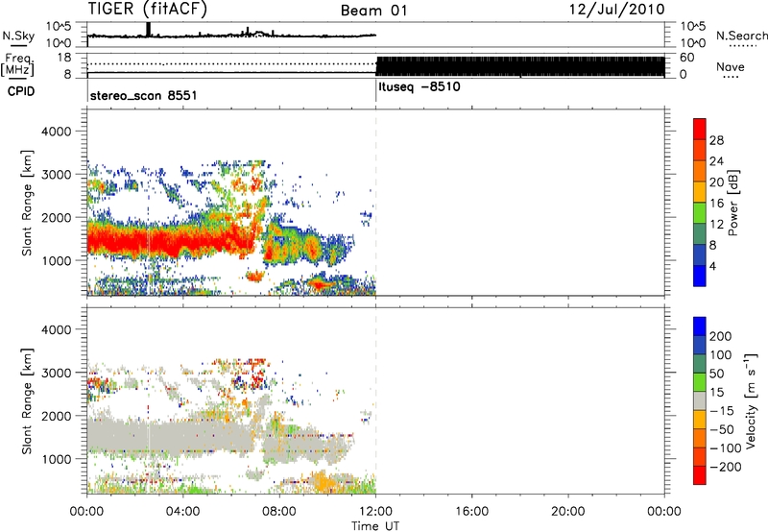Click the Freq. [MHz] axis label

coord(17,64)
